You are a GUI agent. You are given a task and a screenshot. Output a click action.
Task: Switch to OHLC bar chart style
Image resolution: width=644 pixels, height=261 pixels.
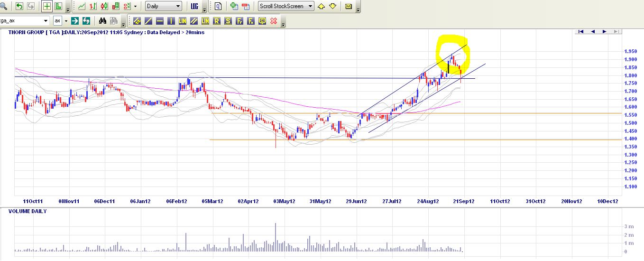93,6
